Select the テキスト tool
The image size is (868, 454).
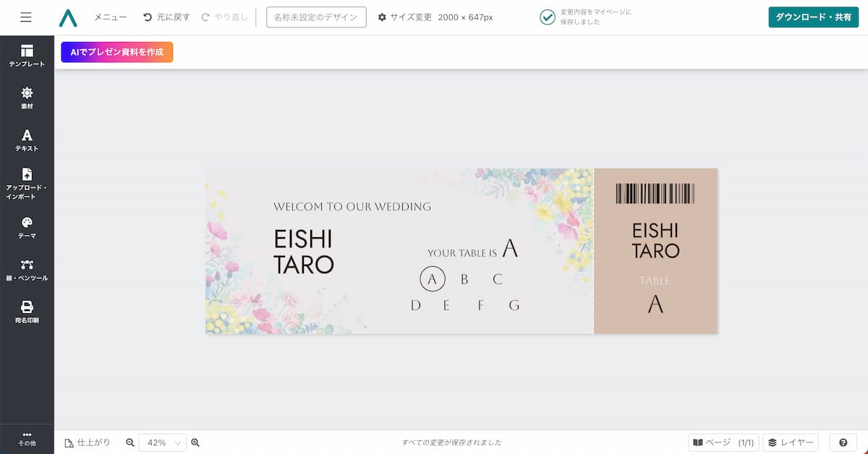click(x=27, y=140)
